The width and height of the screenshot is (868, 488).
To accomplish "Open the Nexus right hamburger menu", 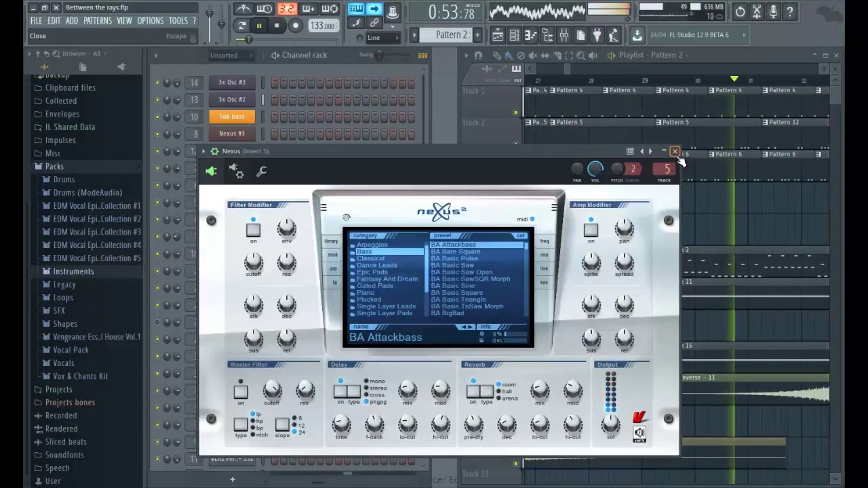I will click(x=554, y=208).
